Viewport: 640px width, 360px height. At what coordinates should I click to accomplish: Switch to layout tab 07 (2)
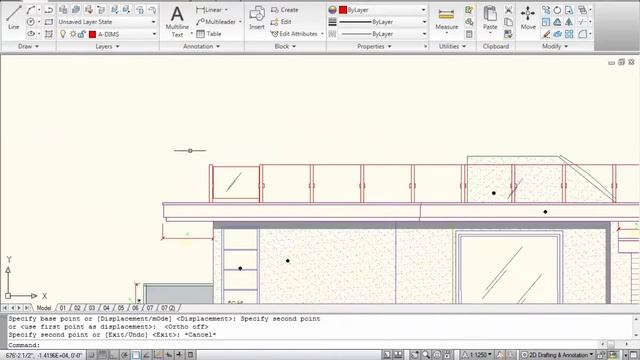[x=168, y=308]
